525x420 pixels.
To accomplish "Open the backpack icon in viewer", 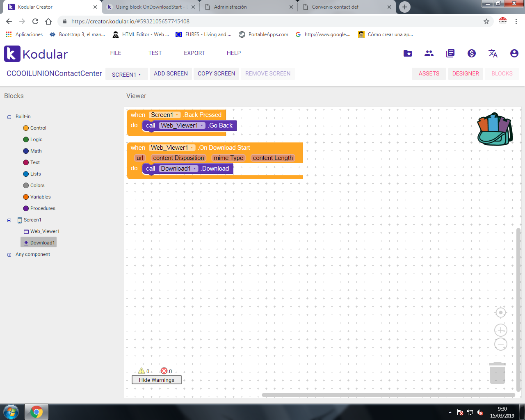I will click(x=495, y=129).
